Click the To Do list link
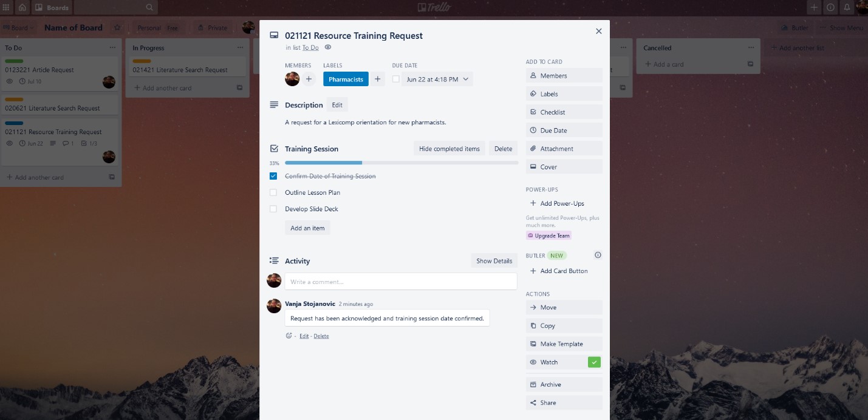The width and height of the screenshot is (868, 420). coord(310,47)
